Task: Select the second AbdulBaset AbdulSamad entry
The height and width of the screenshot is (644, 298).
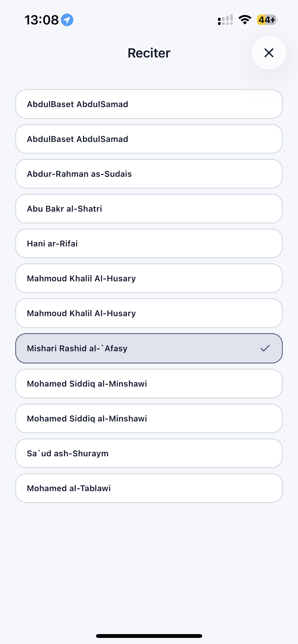Action: point(149,139)
